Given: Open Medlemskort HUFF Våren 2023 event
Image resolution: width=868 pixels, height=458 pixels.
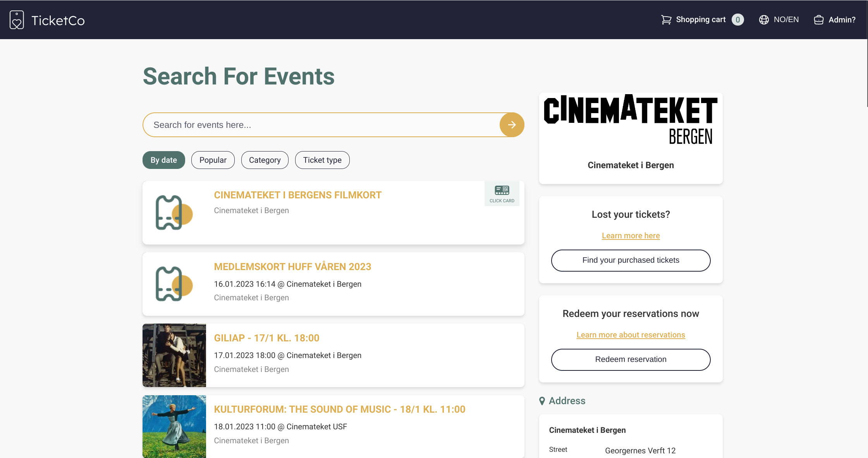Looking at the screenshot, I should (292, 267).
